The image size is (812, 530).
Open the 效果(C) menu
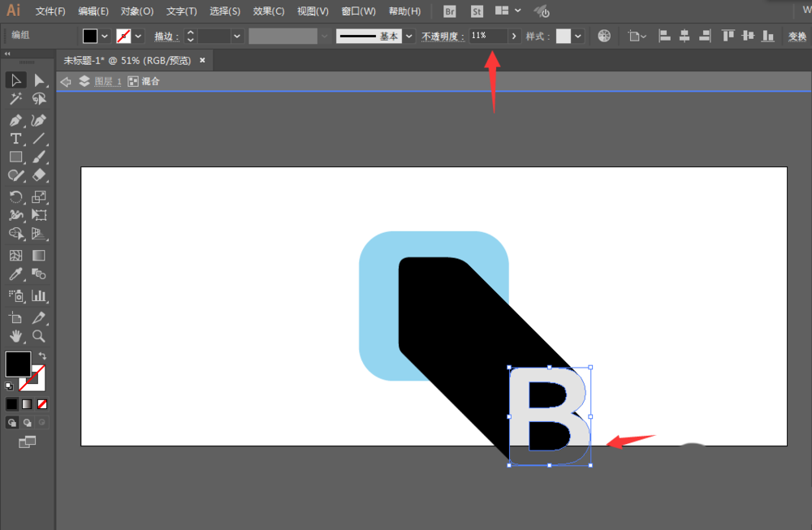point(268,11)
